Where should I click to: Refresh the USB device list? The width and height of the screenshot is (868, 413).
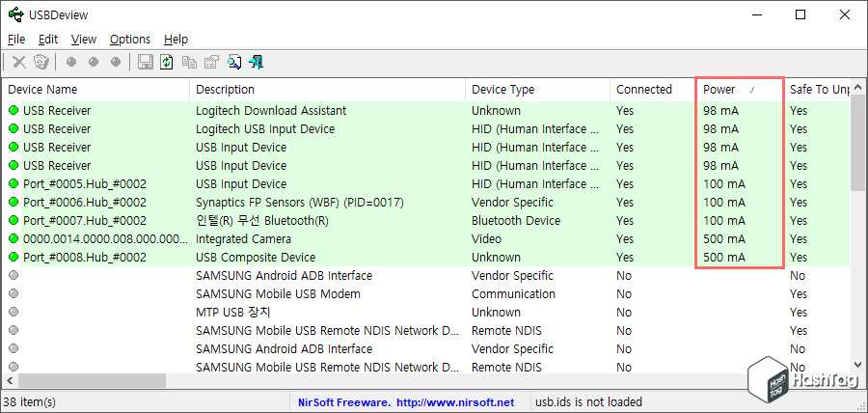167,62
